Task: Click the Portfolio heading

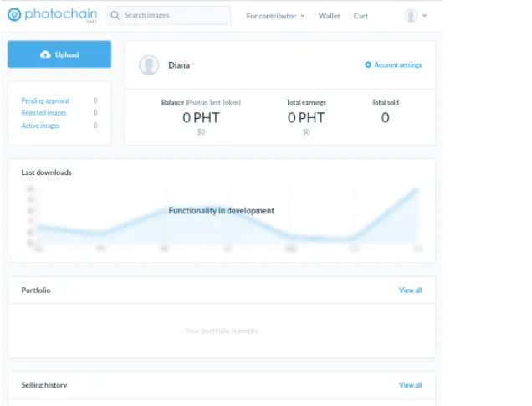Action: tap(36, 290)
